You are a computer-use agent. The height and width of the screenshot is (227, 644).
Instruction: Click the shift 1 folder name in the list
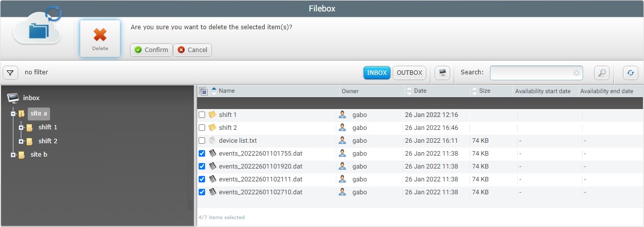[228, 114]
